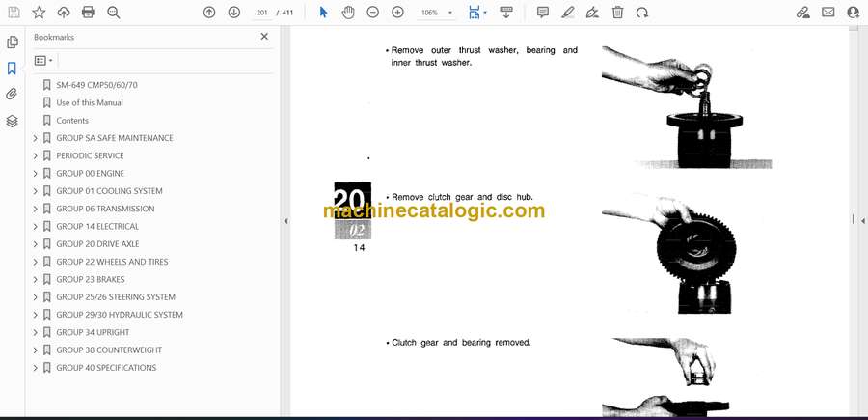This screenshot has width=868, height=420.
Task: Close the Bookmarks panel
Action: pos(264,37)
